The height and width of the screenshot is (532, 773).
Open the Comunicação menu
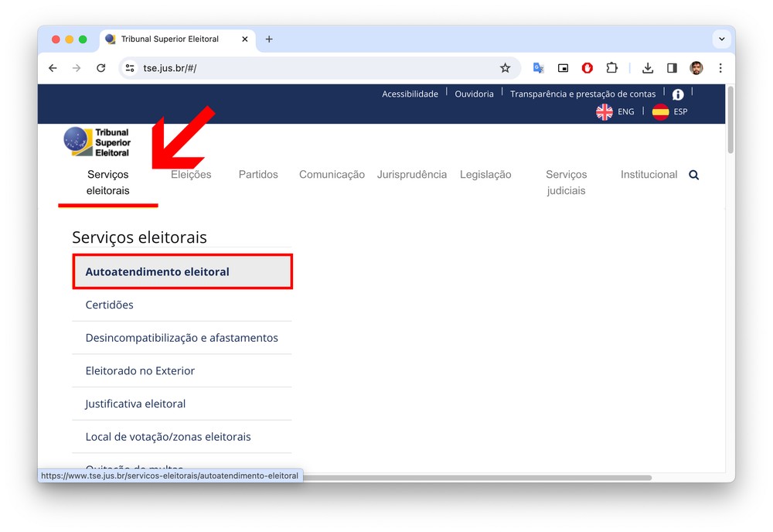pyautogui.click(x=332, y=175)
